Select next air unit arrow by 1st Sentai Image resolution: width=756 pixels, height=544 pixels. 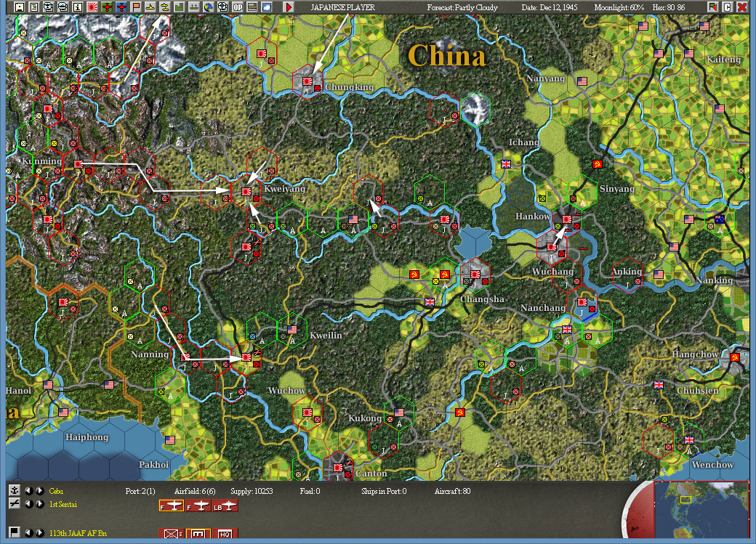(39, 504)
